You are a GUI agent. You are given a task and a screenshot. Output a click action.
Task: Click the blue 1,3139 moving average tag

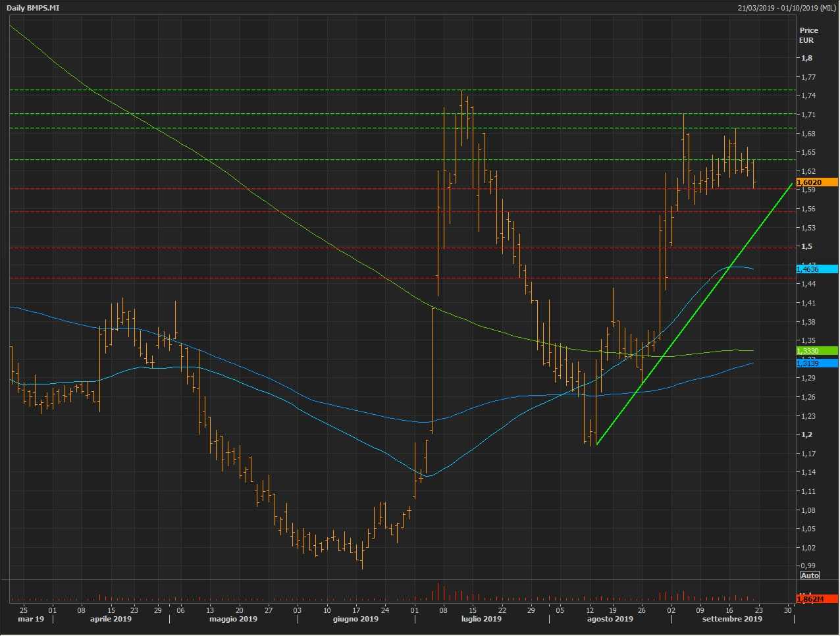(x=816, y=363)
